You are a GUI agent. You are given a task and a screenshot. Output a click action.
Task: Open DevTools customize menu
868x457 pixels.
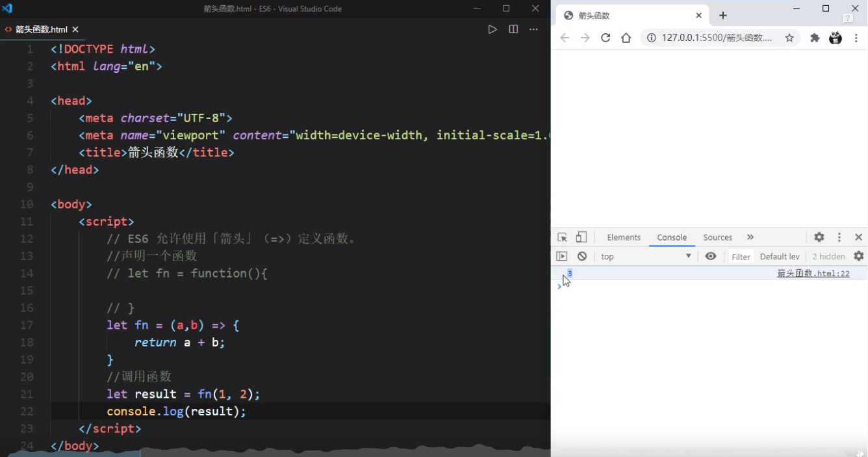pos(839,237)
